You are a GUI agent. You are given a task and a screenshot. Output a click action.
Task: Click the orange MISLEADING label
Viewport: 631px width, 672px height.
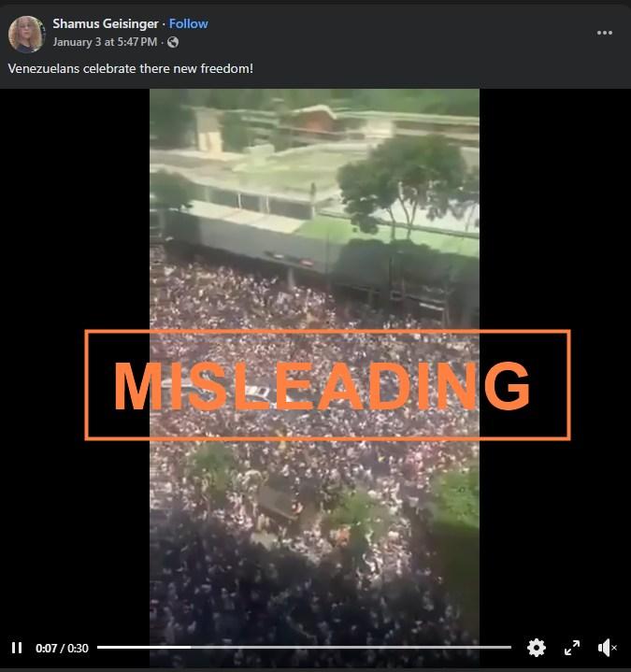(x=327, y=385)
